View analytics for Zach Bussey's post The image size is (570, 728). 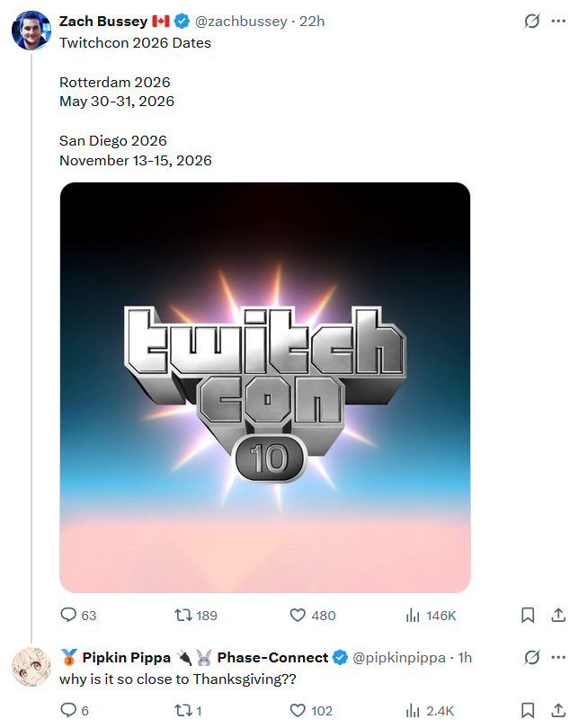(414, 616)
